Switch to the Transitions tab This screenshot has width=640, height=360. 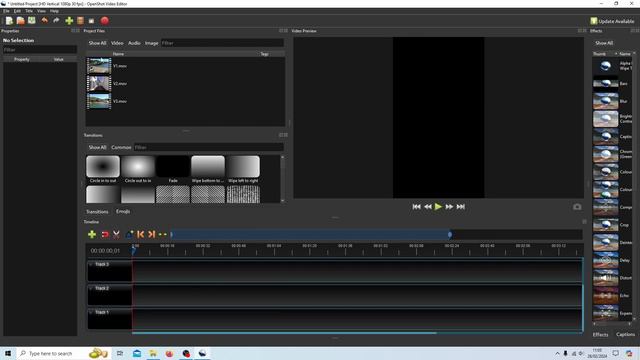[x=97, y=211]
